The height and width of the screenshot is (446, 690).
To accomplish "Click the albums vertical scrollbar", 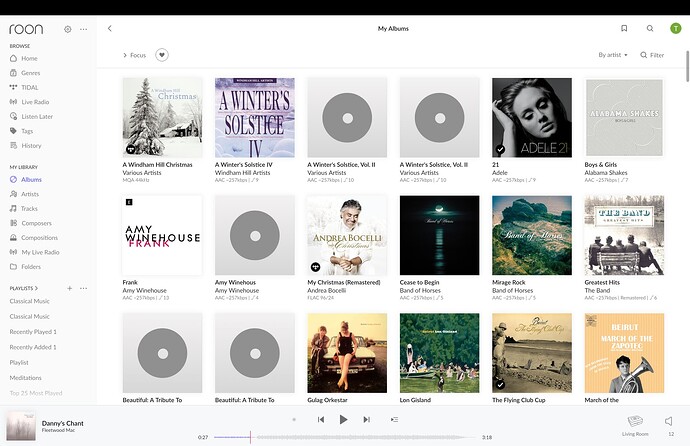I will click(687, 66).
